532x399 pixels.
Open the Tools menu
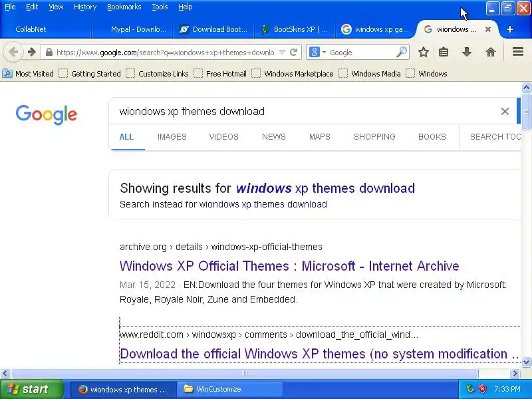click(160, 7)
